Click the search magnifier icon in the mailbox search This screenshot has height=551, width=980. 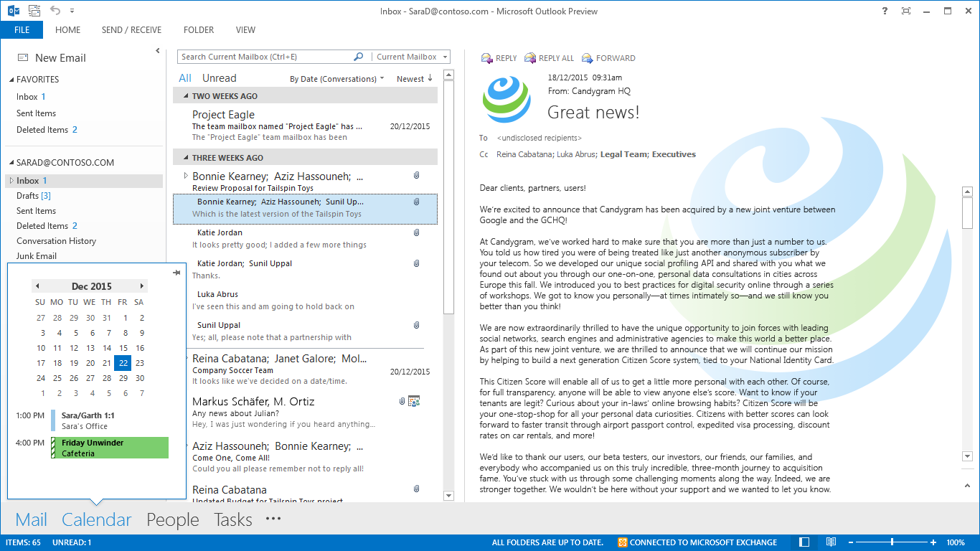(359, 57)
